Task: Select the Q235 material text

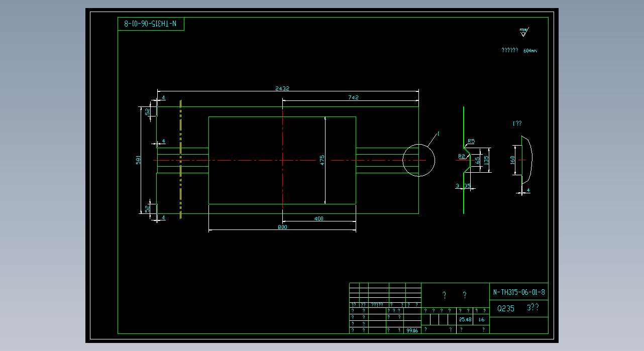Action: click(505, 309)
